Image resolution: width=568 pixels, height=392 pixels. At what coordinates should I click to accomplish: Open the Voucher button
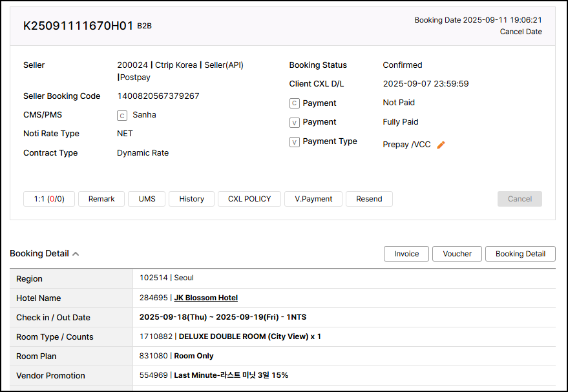(457, 254)
